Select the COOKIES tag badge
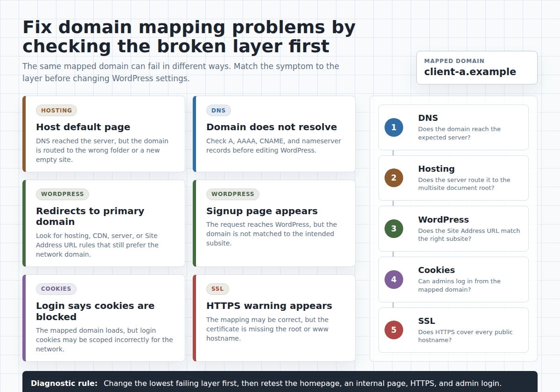This screenshot has width=560, height=392. point(56,289)
